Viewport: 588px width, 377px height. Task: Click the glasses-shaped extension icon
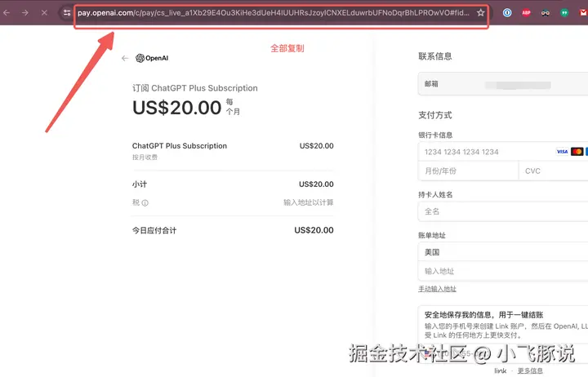pyautogui.click(x=546, y=13)
